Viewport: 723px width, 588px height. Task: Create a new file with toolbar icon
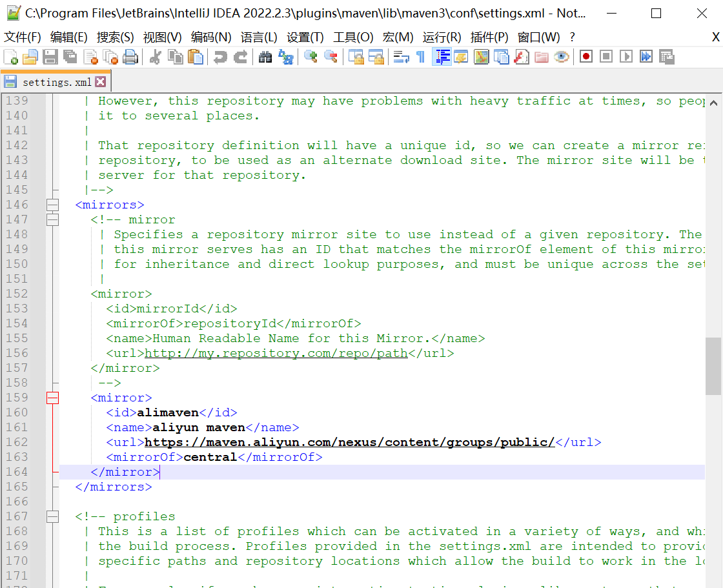tap(10, 57)
